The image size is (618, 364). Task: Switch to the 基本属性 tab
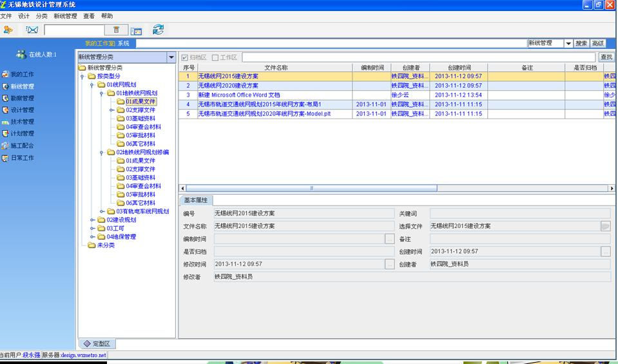coord(196,200)
